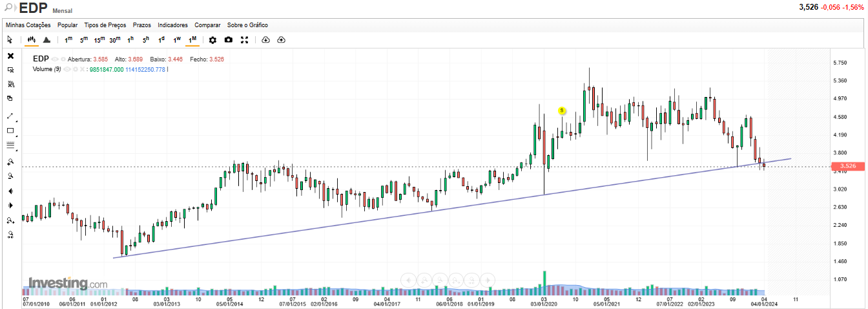Open Minhas Cotações menu
The height and width of the screenshot is (309, 868).
pos(28,25)
